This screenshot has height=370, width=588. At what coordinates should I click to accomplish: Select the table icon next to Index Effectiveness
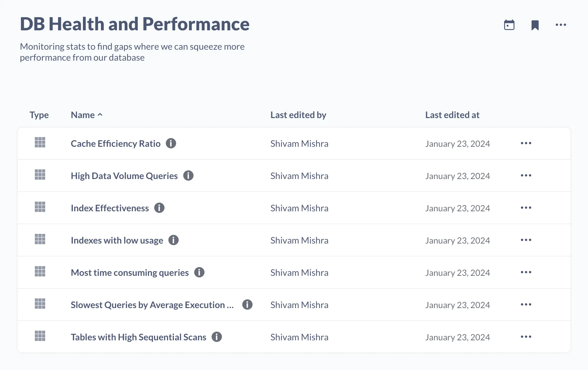pos(40,207)
